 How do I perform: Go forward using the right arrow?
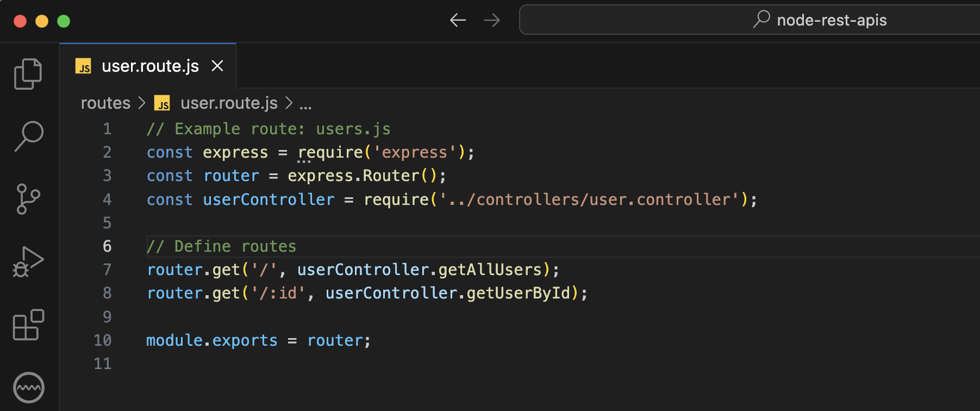coord(492,21)
